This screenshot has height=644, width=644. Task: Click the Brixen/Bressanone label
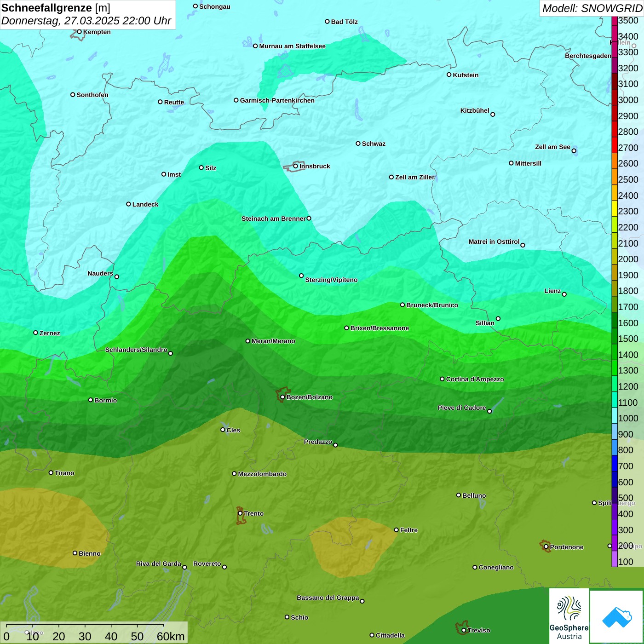380,328
